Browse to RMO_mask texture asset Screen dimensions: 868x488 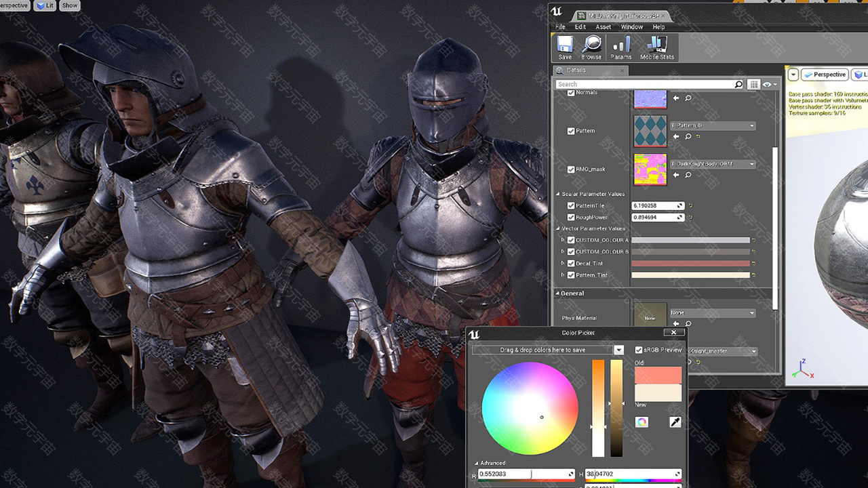click(688, 175)
